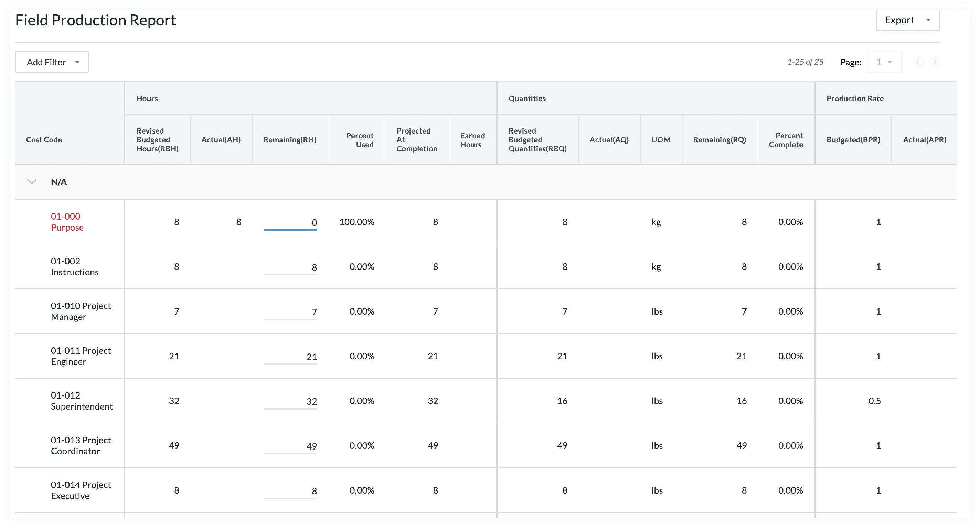Collapse the N/A group row
Image resolution: width=980 pixels, height=528 pixels.
[32, 182]
